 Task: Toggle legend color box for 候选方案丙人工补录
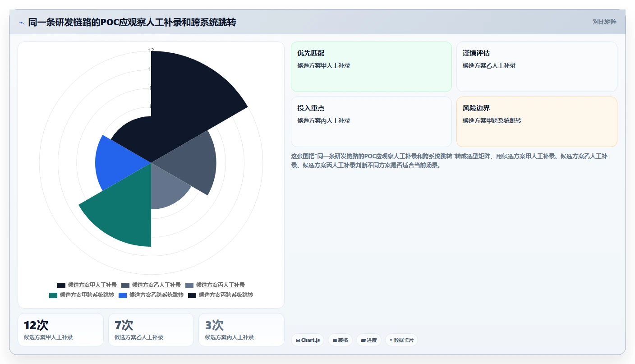point(189,285)
